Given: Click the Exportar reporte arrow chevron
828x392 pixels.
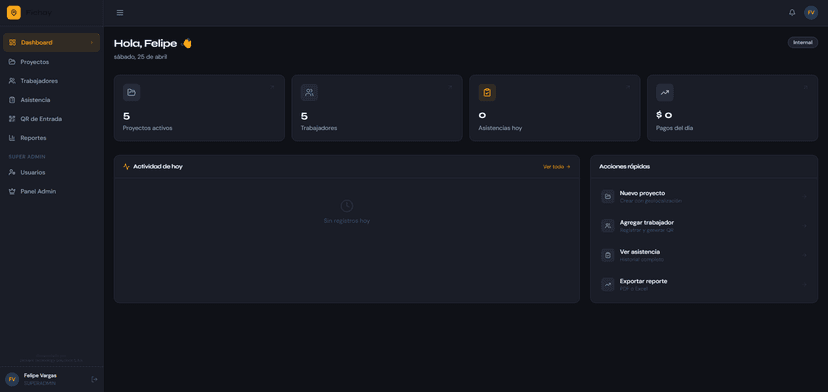Looking at the screenshot, I should pyautogui.click(x=805, y=284).
